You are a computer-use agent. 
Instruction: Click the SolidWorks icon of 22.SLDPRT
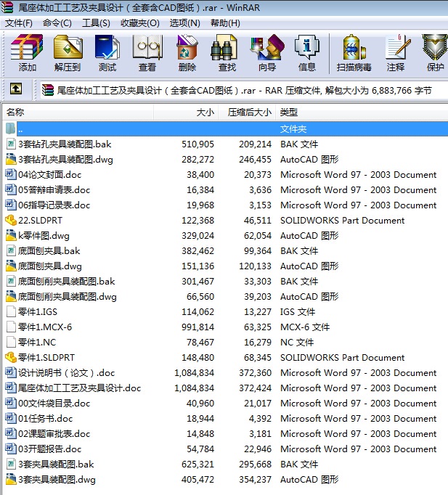click(11, 220)
